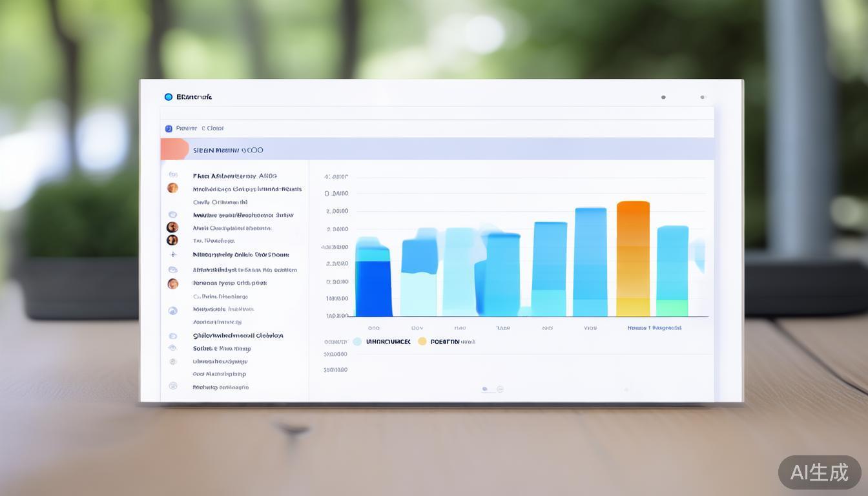Click the blue circle logo in the title bar
Screen dimensions: 868x496
(x=169, y=97)
